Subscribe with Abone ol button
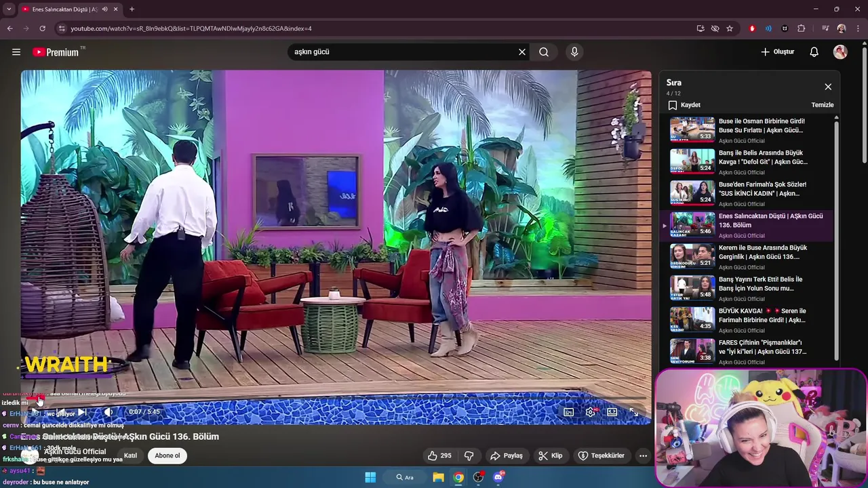The width and height of the screenshot is (868, 488). click(167, 455)
